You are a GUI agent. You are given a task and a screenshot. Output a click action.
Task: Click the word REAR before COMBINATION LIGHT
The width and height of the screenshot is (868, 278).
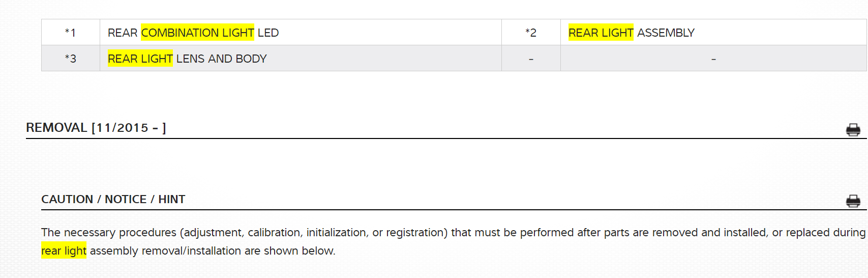point(123,33)
